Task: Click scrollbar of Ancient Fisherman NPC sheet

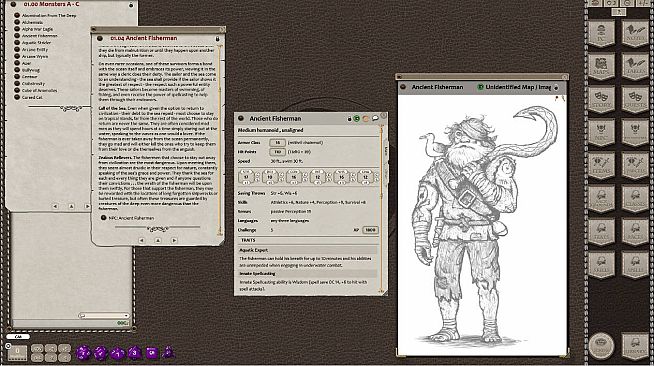Action: click(381, 208)
